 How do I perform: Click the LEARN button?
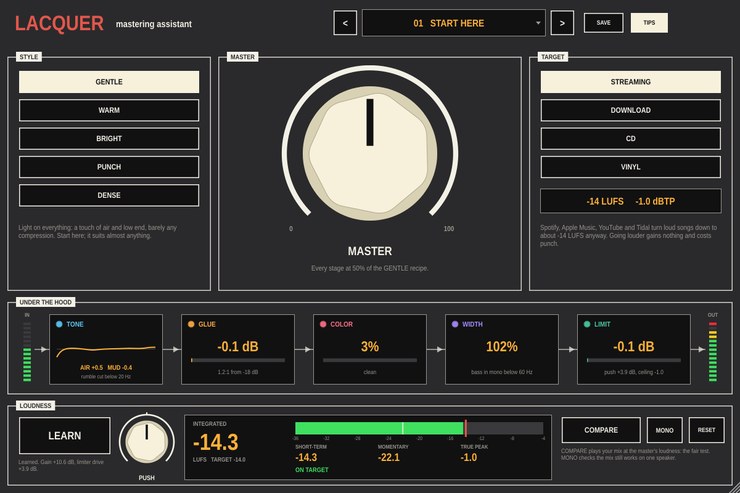(x=65, y=435)
